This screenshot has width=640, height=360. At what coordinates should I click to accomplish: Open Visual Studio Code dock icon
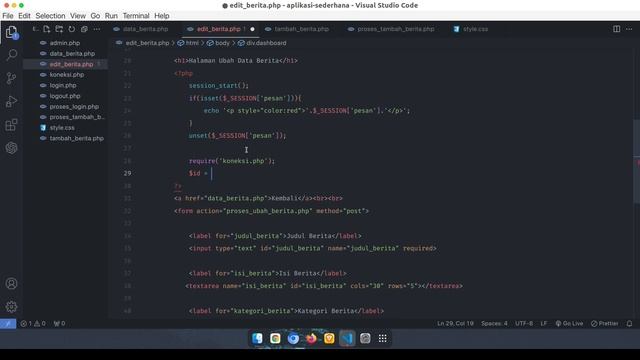coord(347,338)
